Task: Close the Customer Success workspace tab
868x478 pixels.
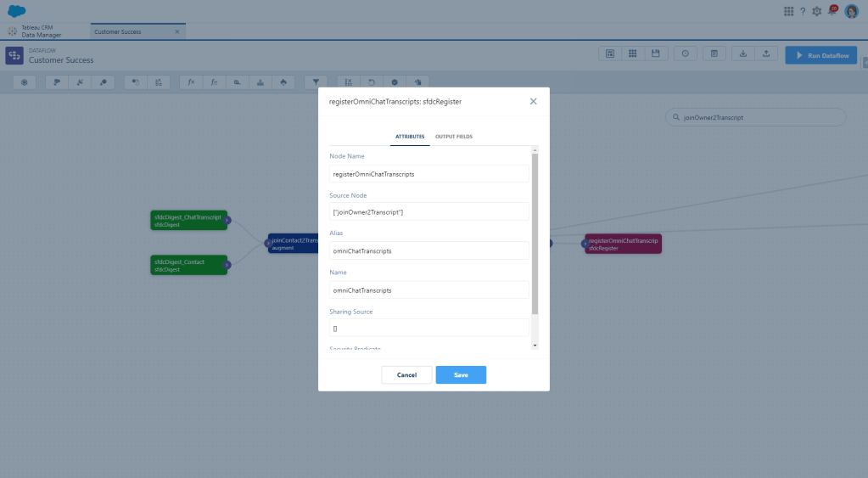Action: point(176,31)
